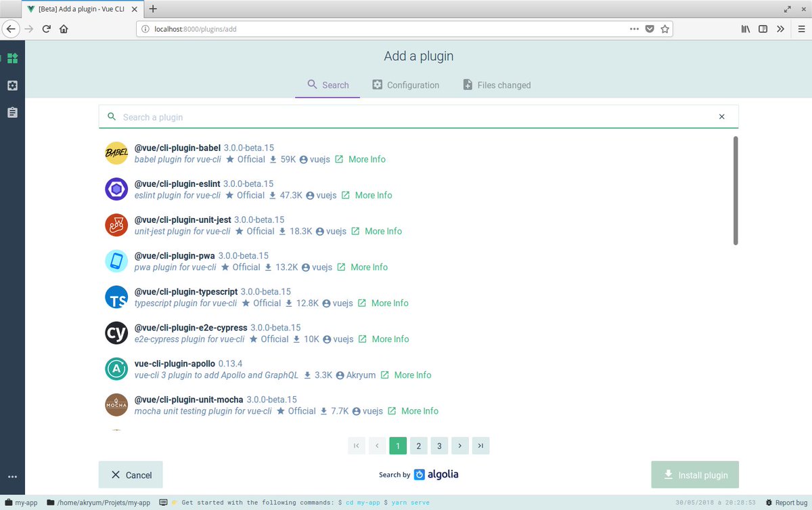
Task: Open a new browser tab
Action: coord(153,9)
